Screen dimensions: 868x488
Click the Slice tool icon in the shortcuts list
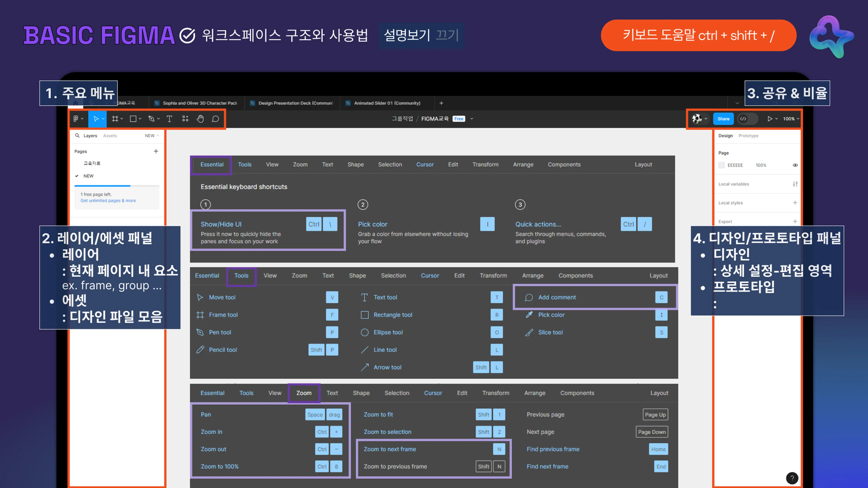pyautogui.click(x=529, y=332)
